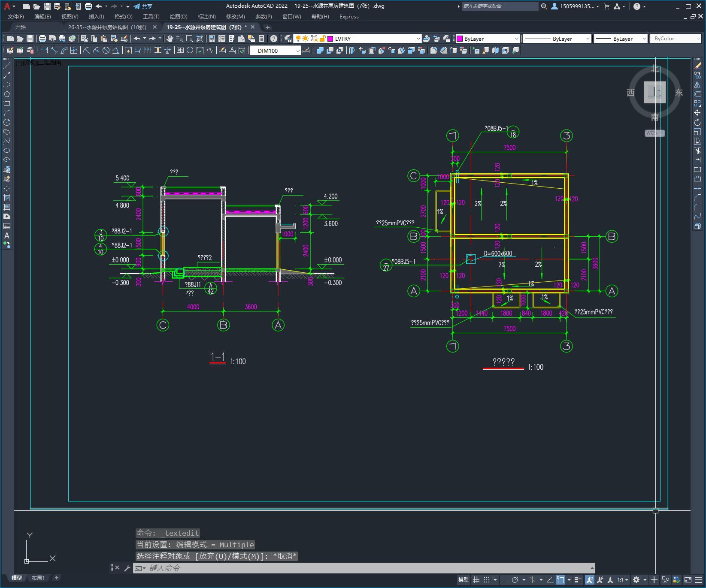Click the Help question mark toolbar icon

pos(274,39)
